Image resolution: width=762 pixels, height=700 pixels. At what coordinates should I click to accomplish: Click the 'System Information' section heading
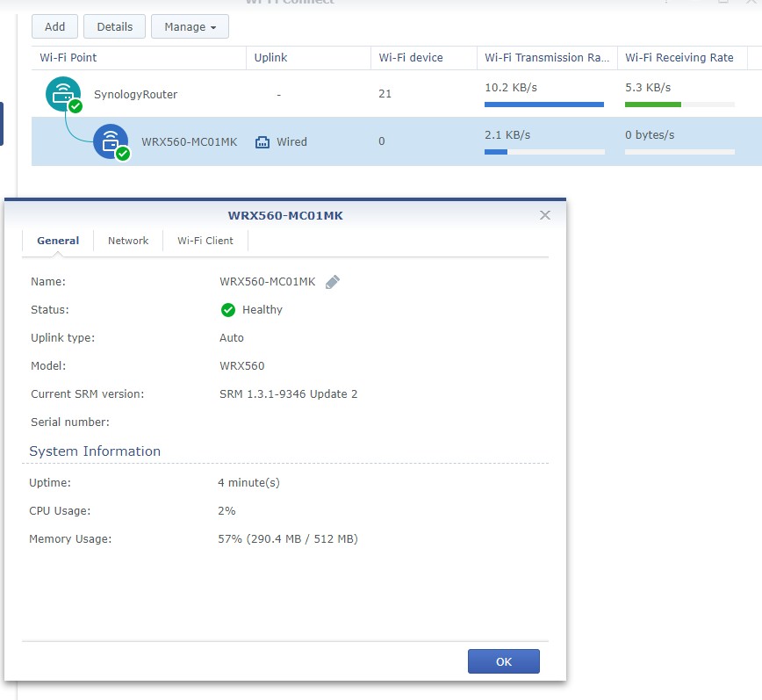(x=95, y=451)
